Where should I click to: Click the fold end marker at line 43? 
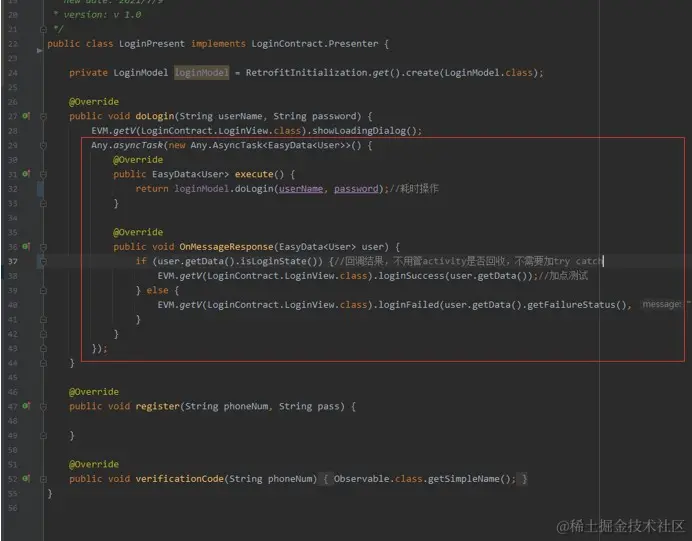click(43, 349)
